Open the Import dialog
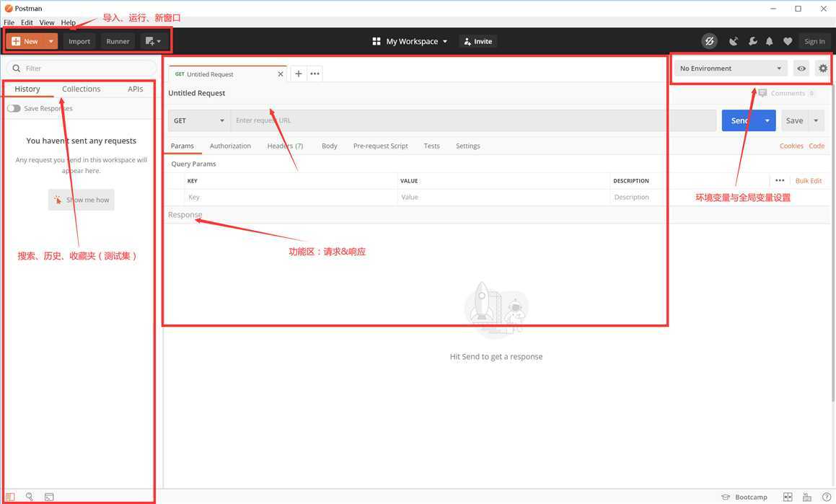836x504 pixels. [x=79, y=41]
